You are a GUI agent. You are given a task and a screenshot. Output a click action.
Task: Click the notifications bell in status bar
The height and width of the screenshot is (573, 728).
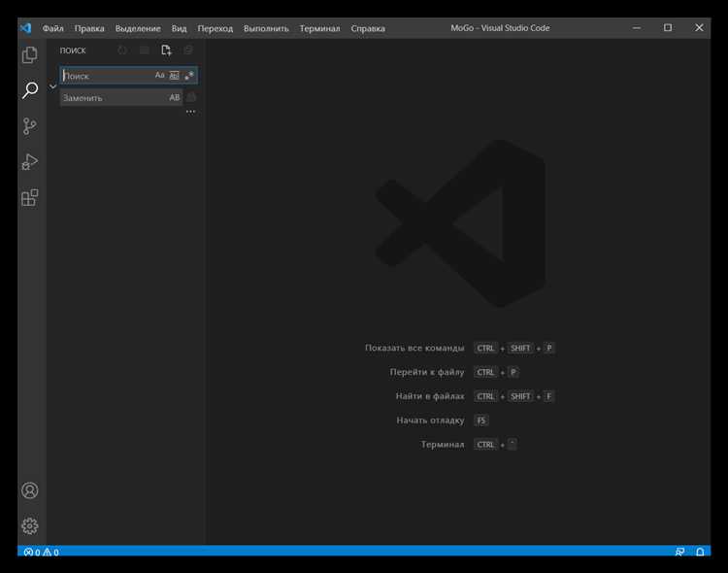pos(700,552)
